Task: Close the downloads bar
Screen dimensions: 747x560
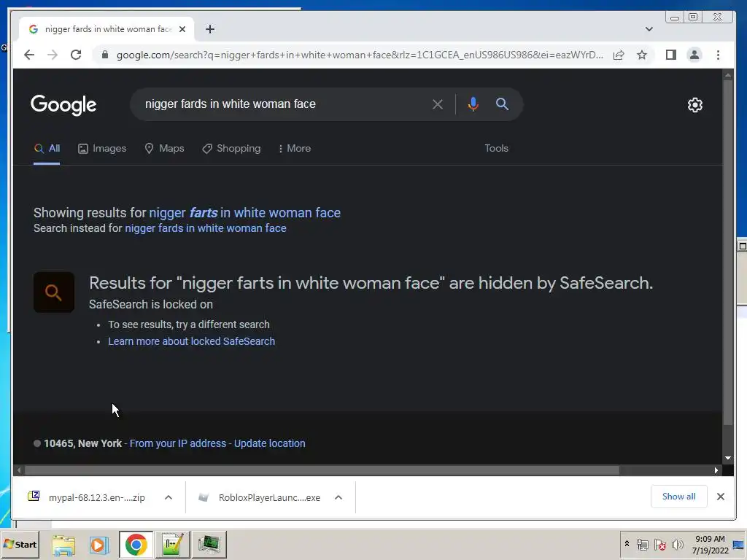Action: pyautogui.click(x=720, y=497)
